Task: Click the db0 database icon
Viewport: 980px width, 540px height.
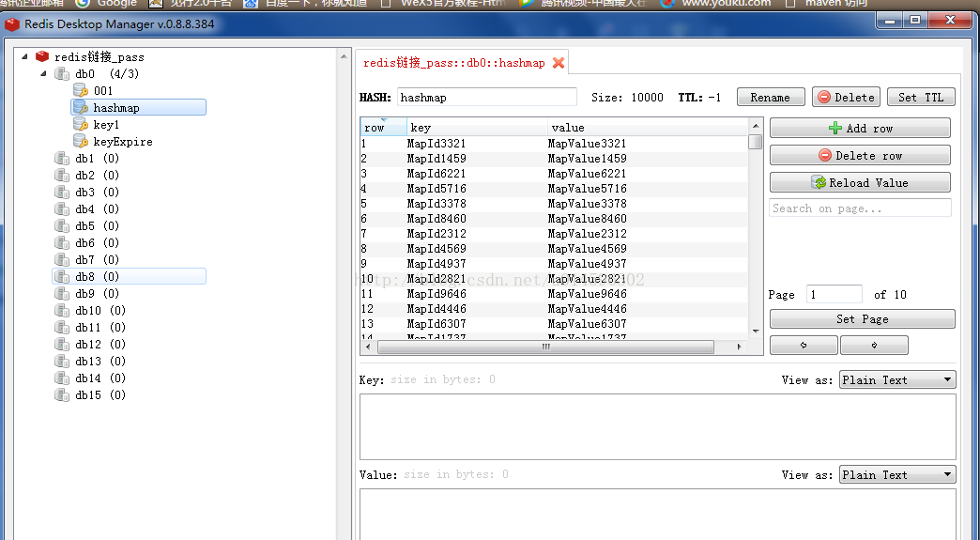Action: [x=62, y=74]
